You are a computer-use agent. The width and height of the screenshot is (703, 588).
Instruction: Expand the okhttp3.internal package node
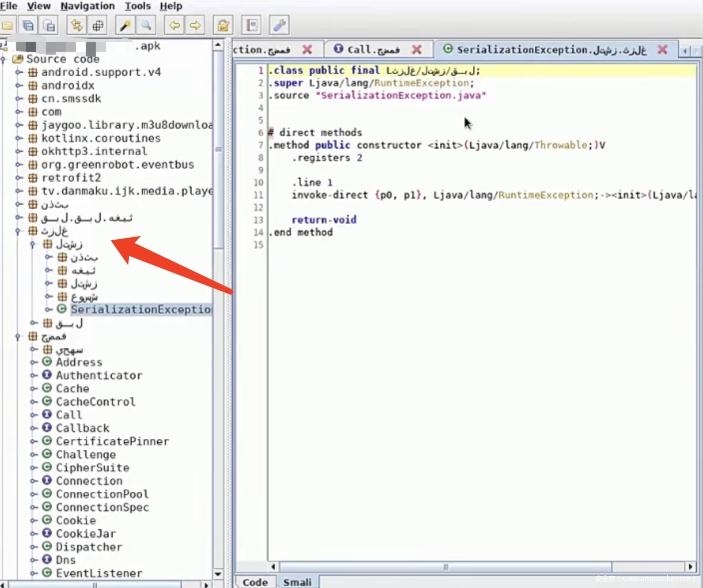[x=19, y=151]
